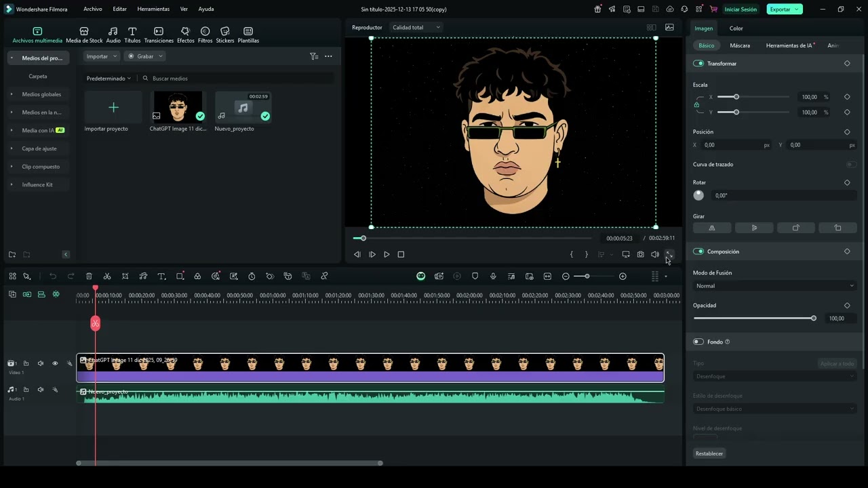Mute the Audio 1 track
868x488 pixels.
tap(41, 390)
